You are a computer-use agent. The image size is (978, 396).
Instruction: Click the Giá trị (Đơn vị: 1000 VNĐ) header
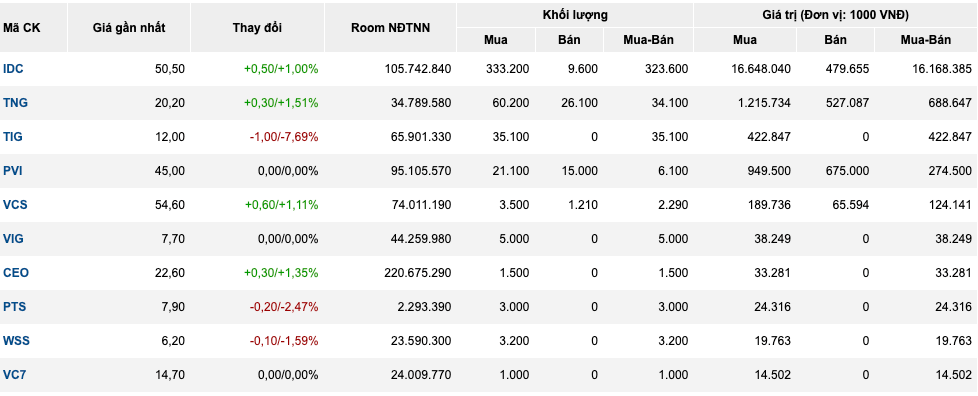pyautogui.click(x=835, y=15)
